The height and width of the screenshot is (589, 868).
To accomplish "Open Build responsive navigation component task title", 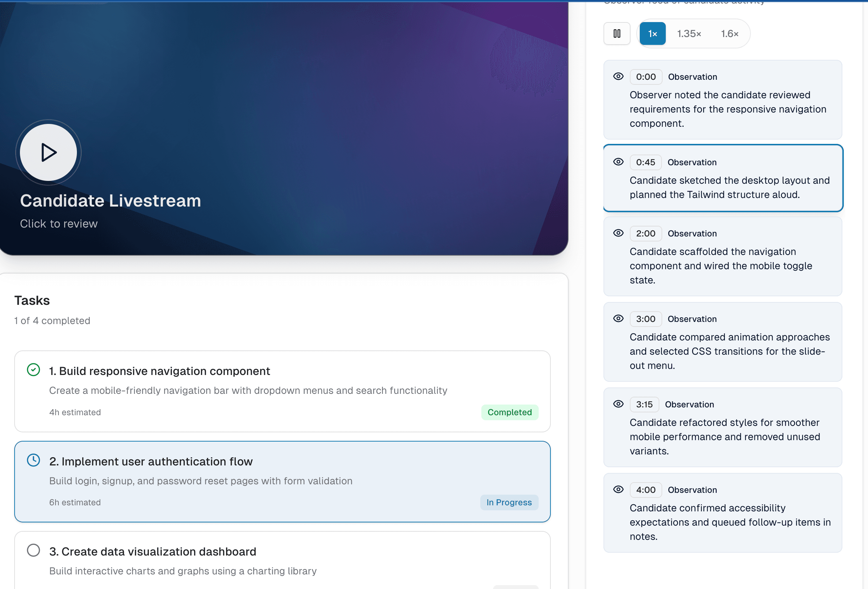I will 160,371.
